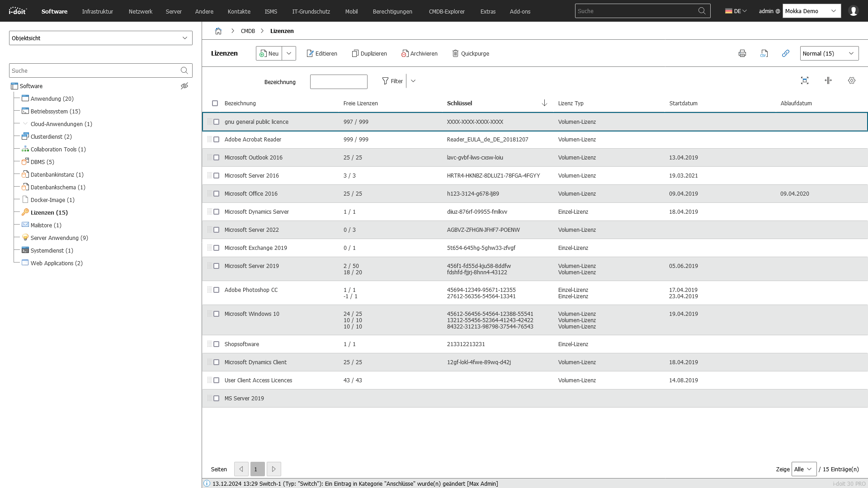The height and width of the screenshot is (488, 868).
Task: Click the fullscreen list view icon
Action: 805,80
